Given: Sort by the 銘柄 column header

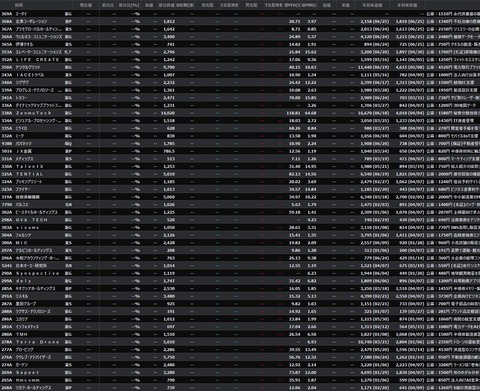Looking at the screenshot, I should (19, 5).
